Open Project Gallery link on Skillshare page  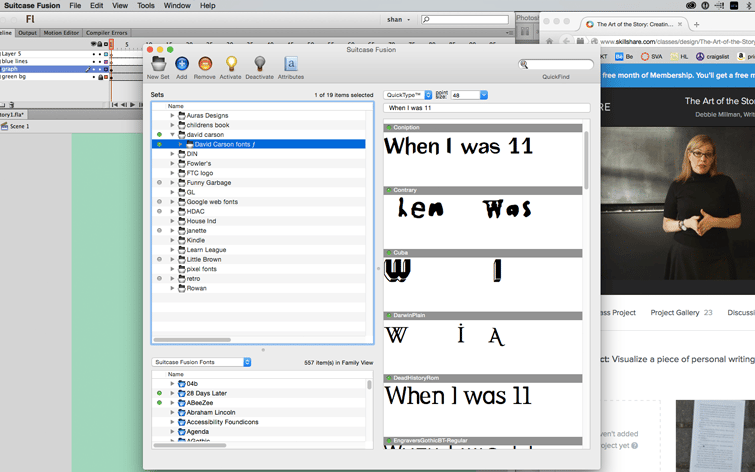pos(681,313)
